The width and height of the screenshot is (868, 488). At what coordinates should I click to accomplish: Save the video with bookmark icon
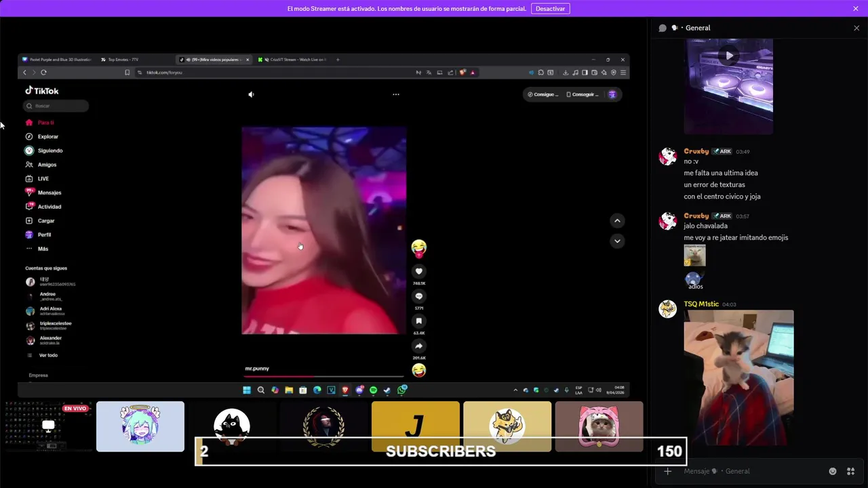[419, 321]
